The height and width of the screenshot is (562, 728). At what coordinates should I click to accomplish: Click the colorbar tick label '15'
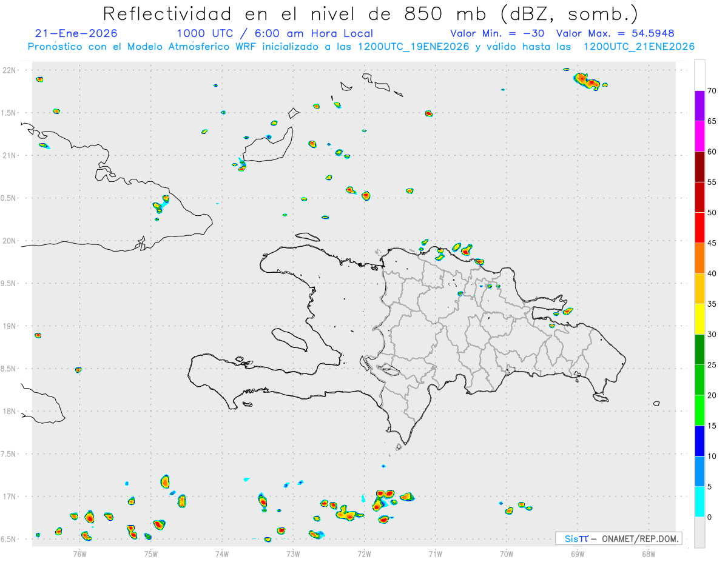712,426
